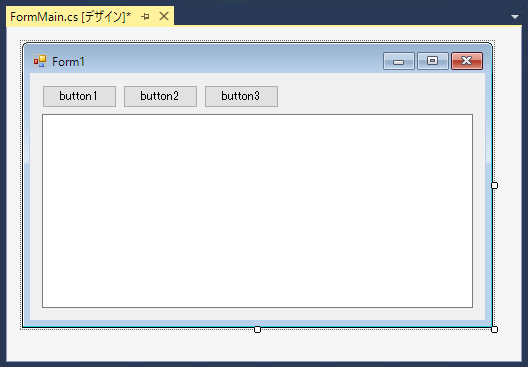
Task: Grab the bottom-right corner resize handle
Action: click(x=494, y=329)
